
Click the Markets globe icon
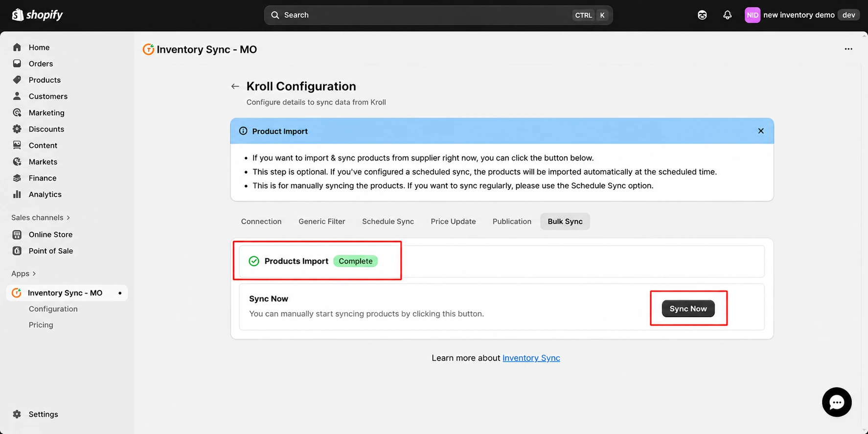17,161
